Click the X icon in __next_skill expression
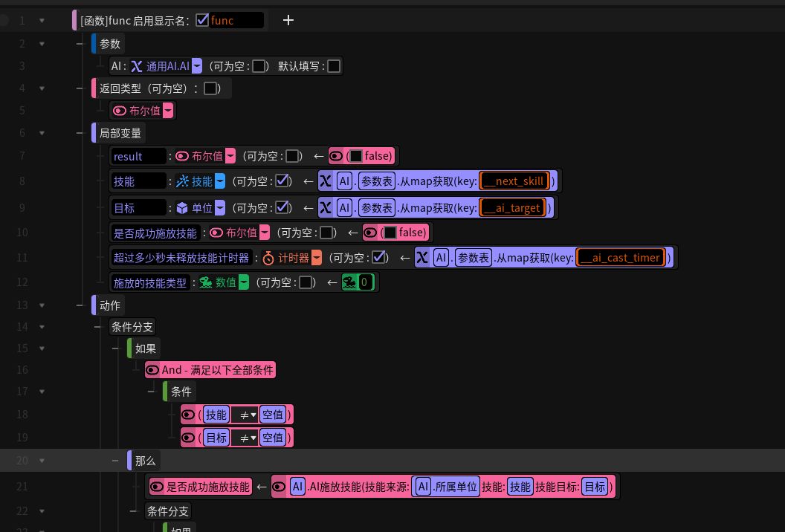 tap(326, 181)
